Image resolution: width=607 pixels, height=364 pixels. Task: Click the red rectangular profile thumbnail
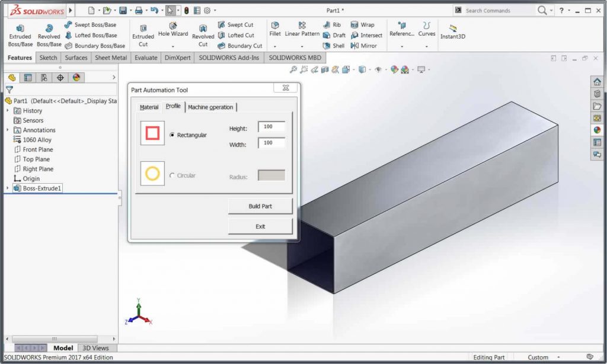click(x=152, y=133)
